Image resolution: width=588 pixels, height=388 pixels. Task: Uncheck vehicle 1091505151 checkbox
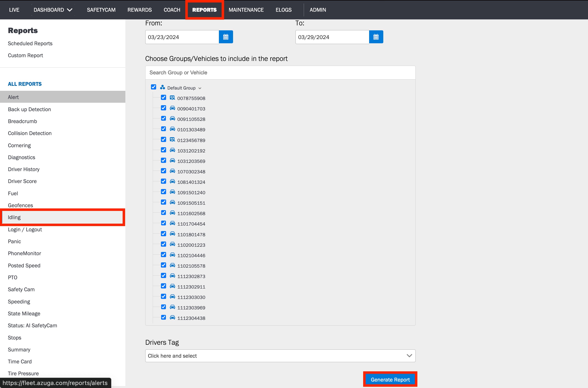point(163,202)
